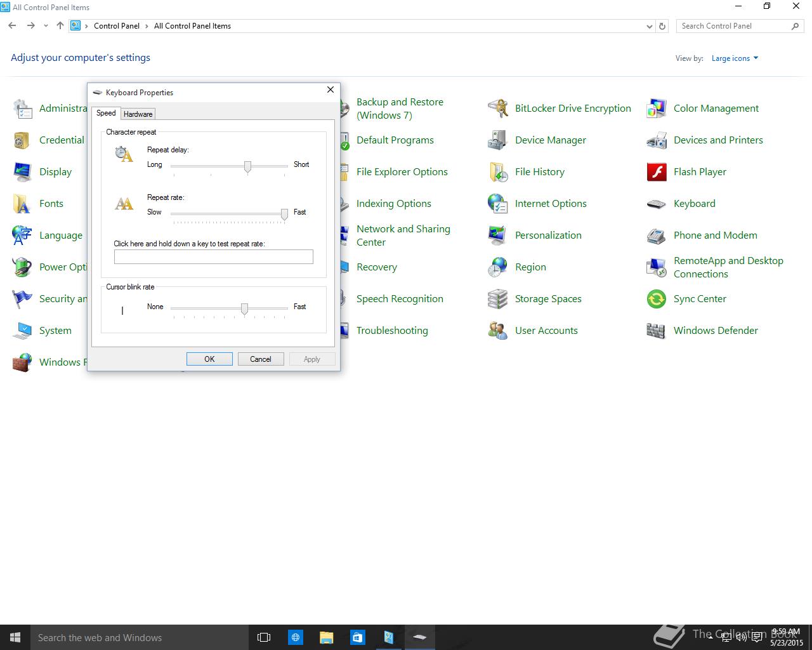This screenshot has height=650, width=812.
Task: Switch to the Hardware tab
Action: (x=138, y=114)
